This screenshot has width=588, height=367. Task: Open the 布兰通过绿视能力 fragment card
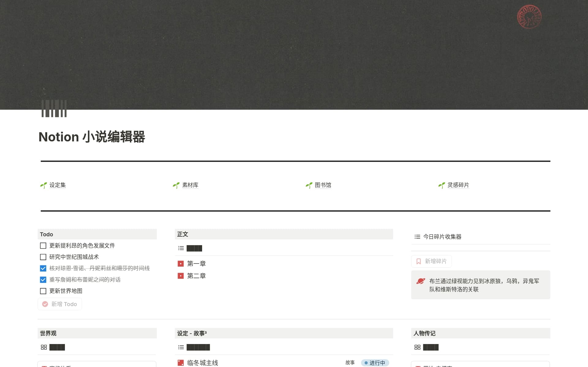pyautogui.click(x=481, y=285)
